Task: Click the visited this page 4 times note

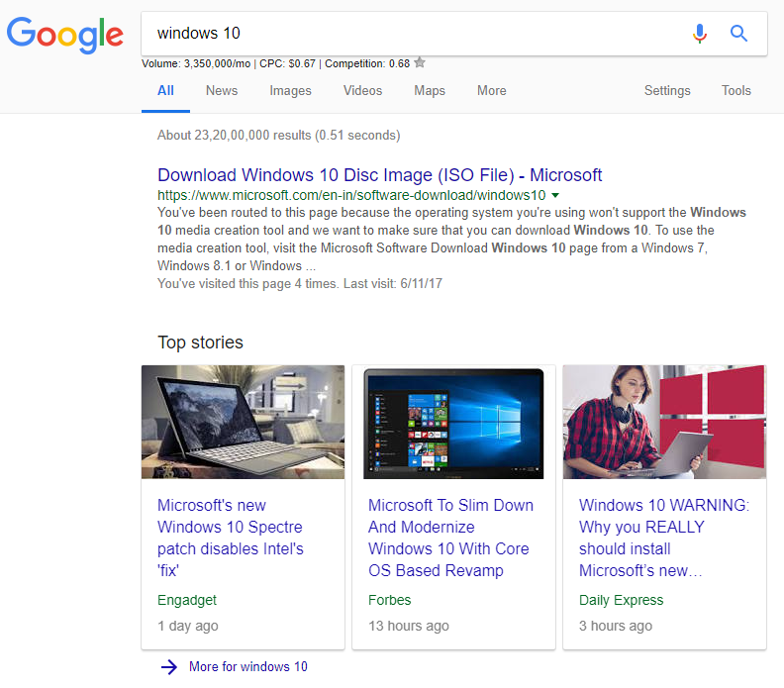Action: [x=300, y=283]
